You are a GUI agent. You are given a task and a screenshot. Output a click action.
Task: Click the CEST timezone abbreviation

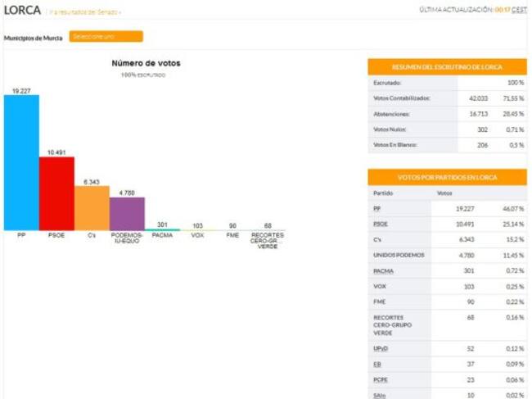(x=519, y=9)
